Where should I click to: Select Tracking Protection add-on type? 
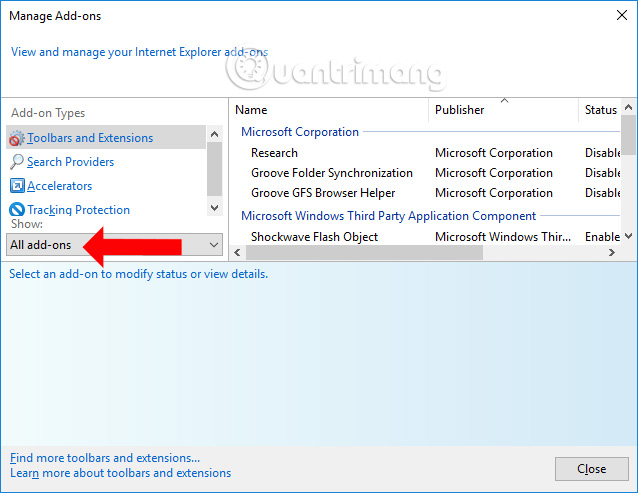click(106, 209)
